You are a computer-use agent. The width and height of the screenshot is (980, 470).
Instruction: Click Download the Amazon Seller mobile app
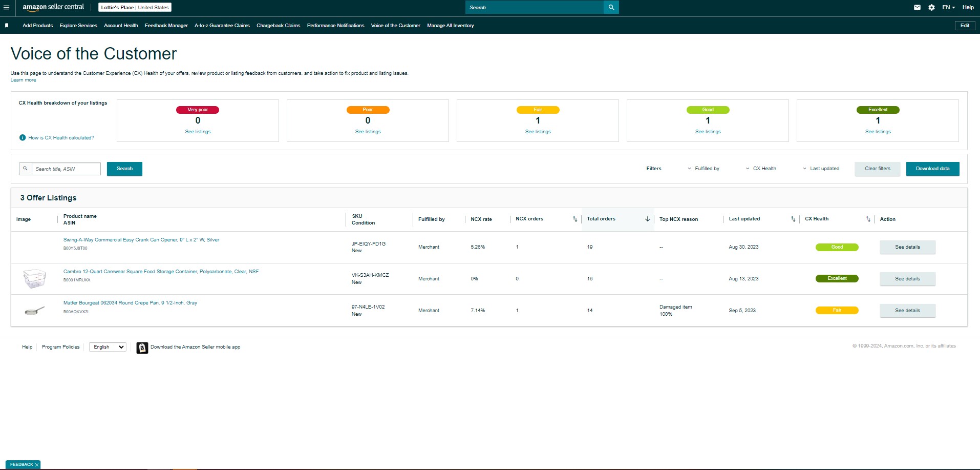point(196,347)
